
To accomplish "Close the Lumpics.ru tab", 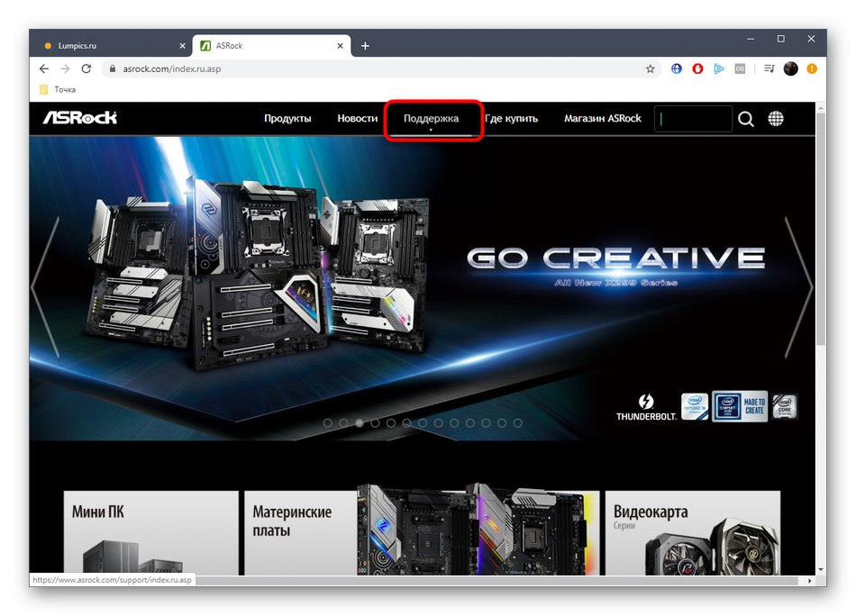I will tap(182, 46).
